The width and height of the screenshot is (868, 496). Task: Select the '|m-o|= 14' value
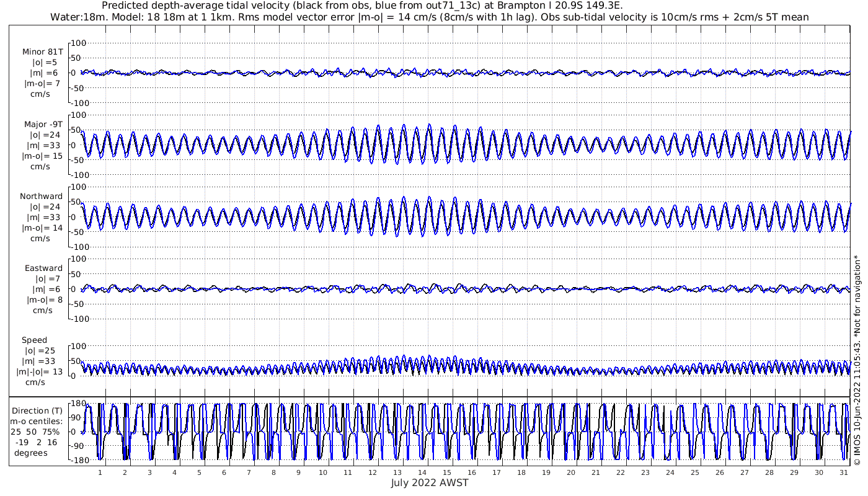(x=42, y=228)
